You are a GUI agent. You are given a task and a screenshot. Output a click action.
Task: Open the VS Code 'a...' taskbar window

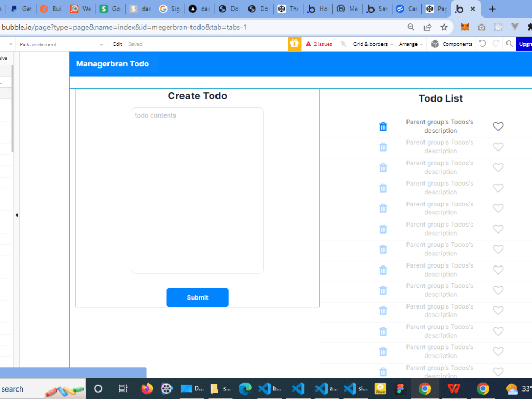click(x=327, y=388)
